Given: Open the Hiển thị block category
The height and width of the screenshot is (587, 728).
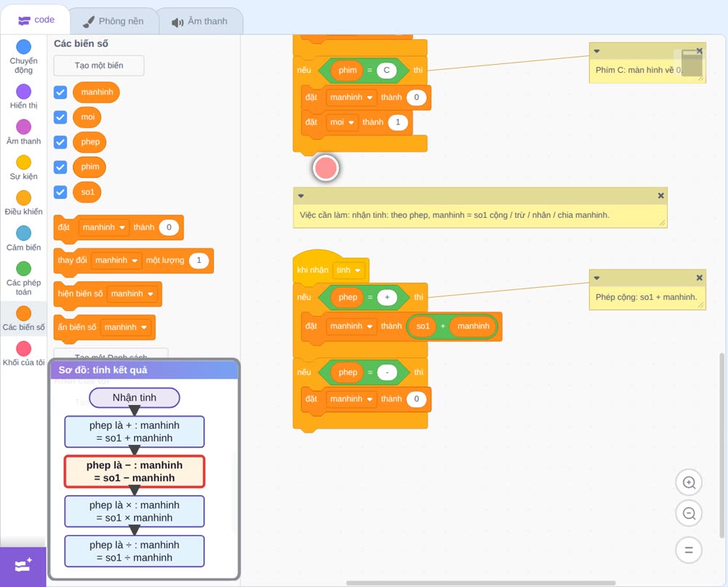Looking at the screenshot, I should pyautogui.click(x=23, y=97).
